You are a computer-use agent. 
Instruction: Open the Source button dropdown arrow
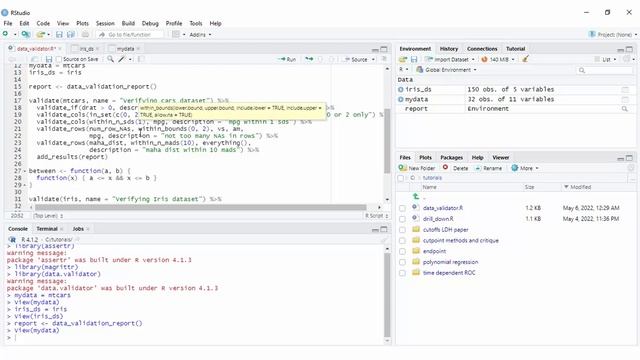[373, 60]
